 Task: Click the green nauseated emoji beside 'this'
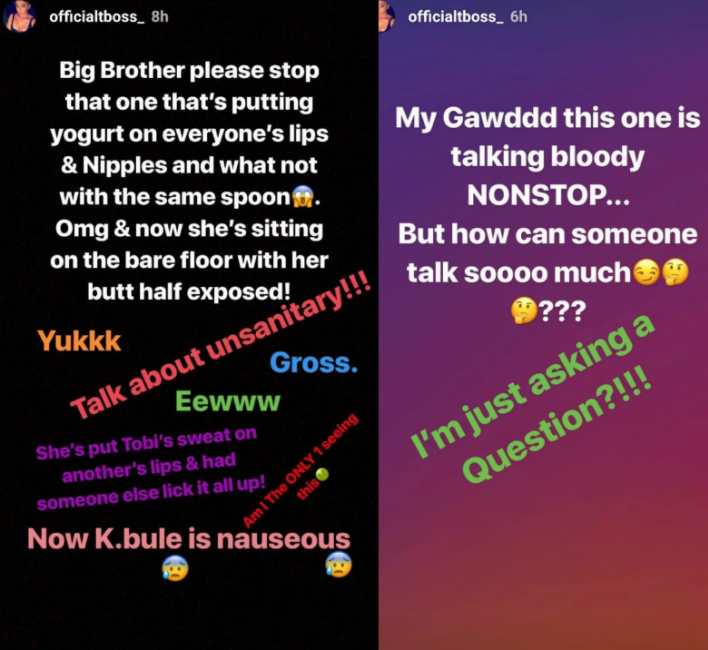tap(322, 474)
